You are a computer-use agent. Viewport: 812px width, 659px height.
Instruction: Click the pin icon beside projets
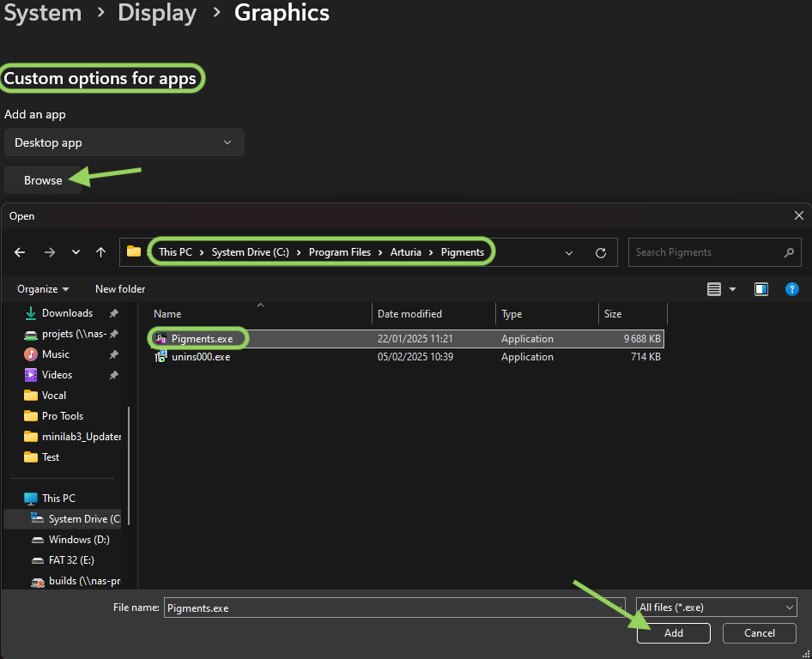coord(114,334)
